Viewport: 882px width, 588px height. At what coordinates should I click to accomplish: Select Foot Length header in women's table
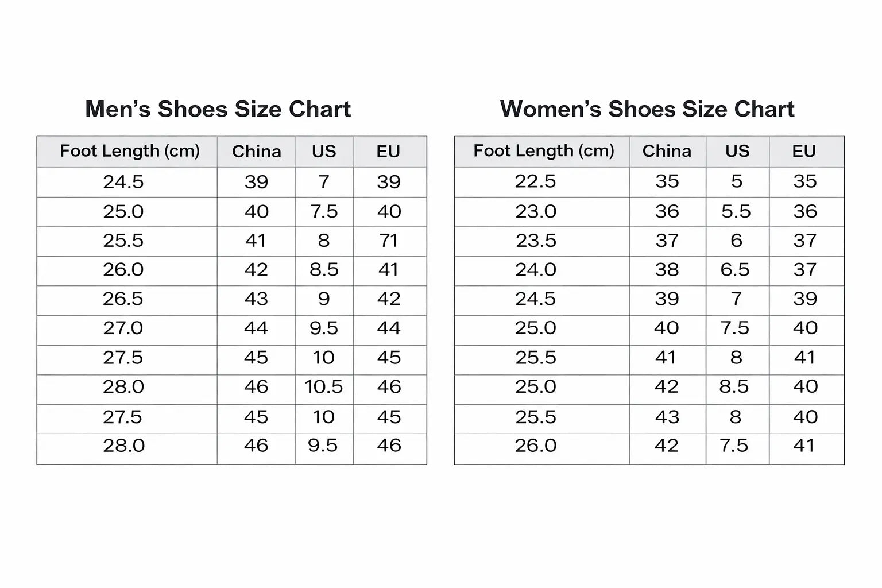(543, 151)
